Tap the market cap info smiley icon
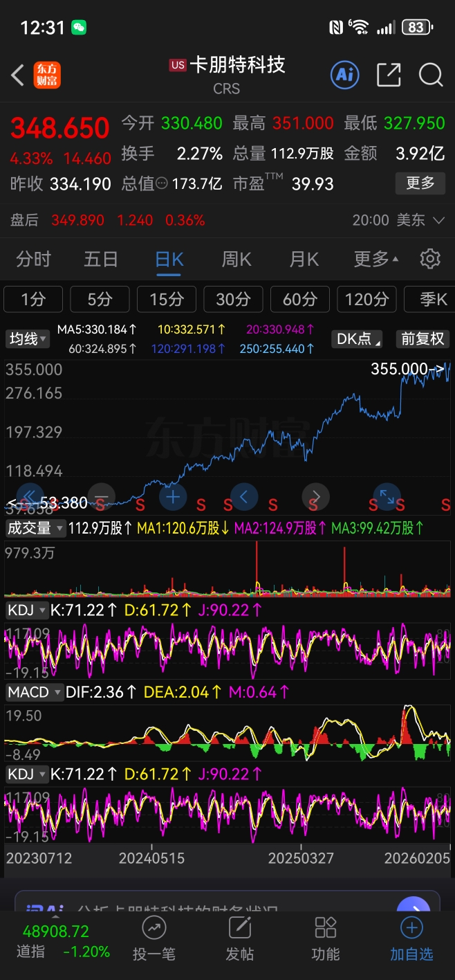 162,183
